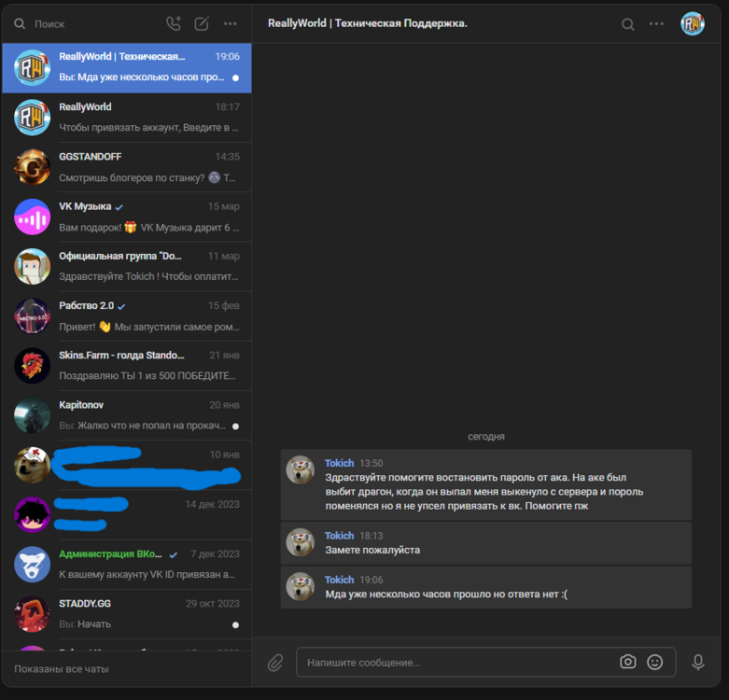Viewport: 729px width, 700px height.
Task: Click Tokich avatar beside 19:06 message
Action: click(300, 586)
